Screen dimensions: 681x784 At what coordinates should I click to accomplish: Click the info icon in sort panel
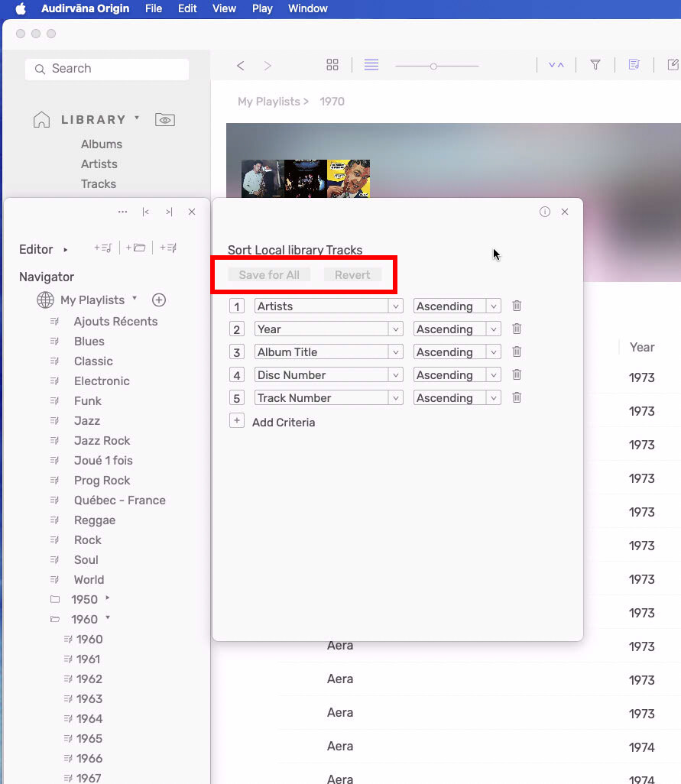click(545, 212)
